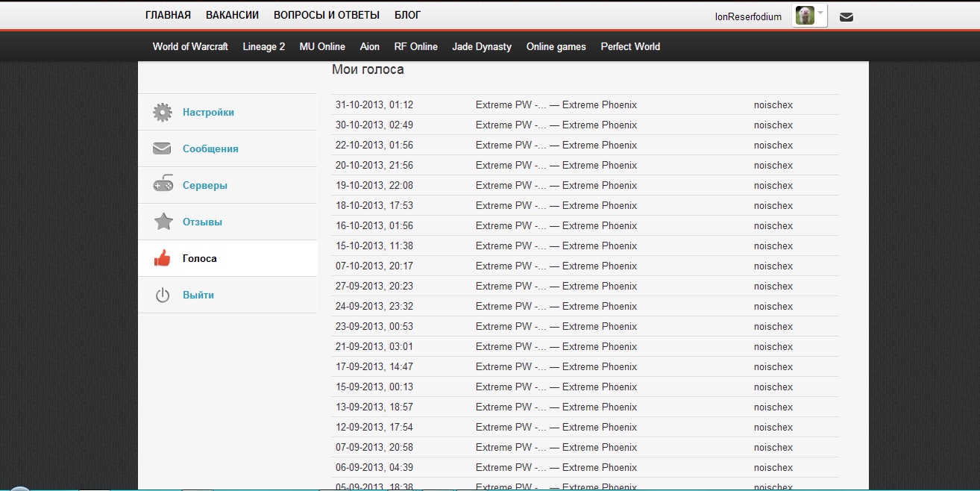Click date 23-09-2013, 00:53
Image resolution: width=980 pixels, height=491 pixels.
click(374, 327)
